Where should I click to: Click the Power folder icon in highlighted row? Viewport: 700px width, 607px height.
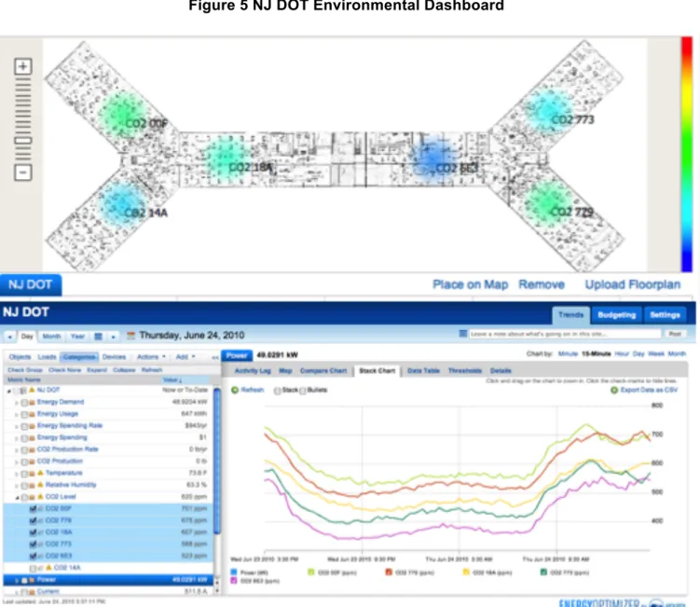32,580
